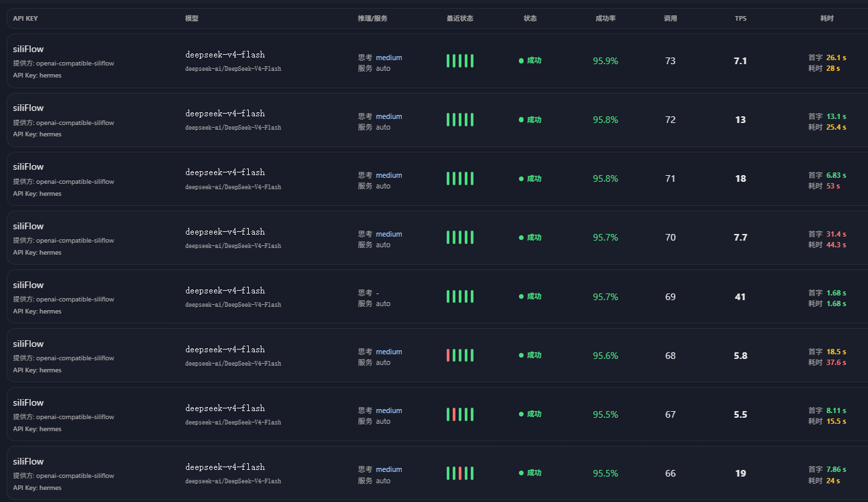Click the green status bars in the 41 TPS row
The image size is (868, 502).
pos(460,297)
